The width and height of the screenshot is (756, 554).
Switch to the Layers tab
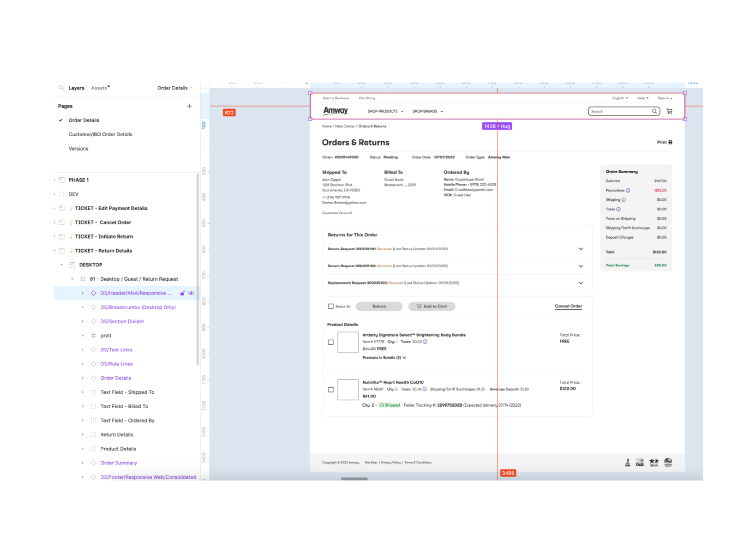click(77, 88)
